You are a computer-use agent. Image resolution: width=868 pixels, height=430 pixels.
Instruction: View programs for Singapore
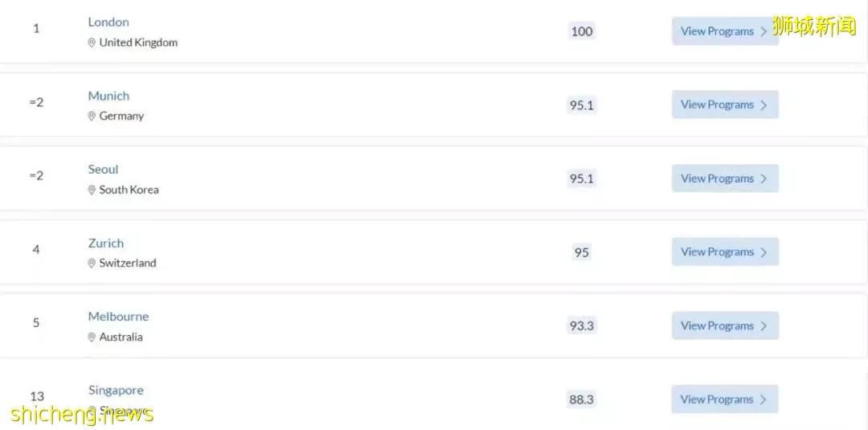point(725,399)
